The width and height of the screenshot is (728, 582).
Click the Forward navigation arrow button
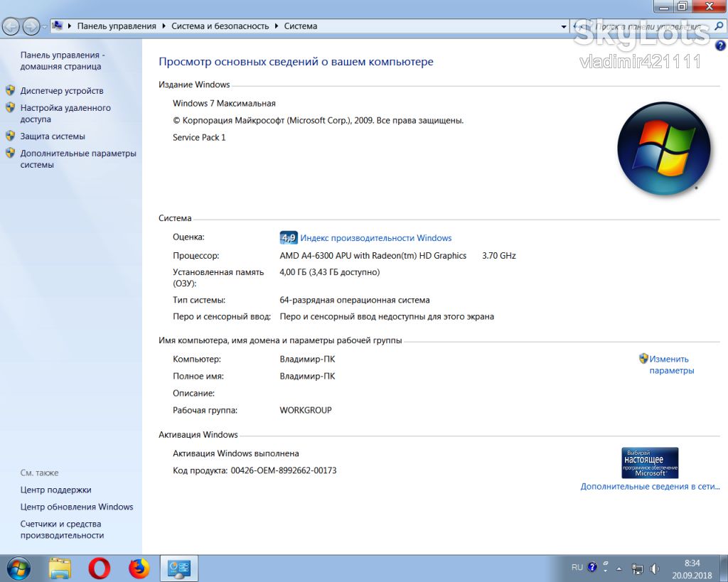[x=31, y=26]
